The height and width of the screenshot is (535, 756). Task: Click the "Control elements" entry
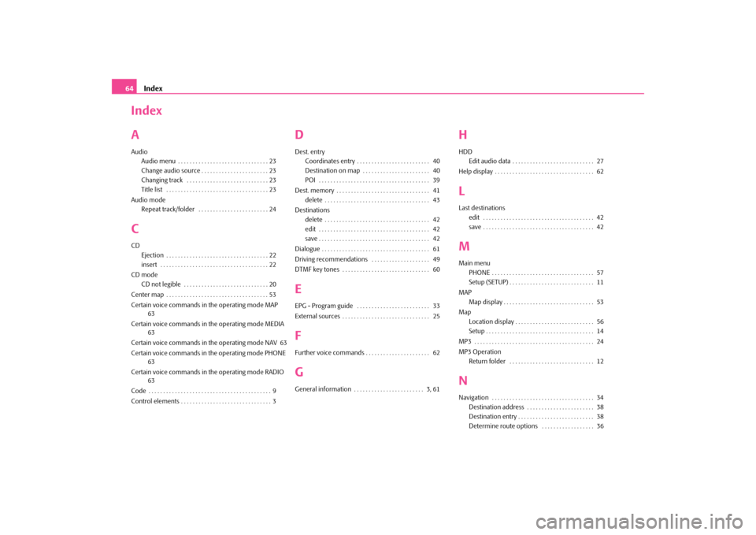pyautogui.click(x=155, y=402)
